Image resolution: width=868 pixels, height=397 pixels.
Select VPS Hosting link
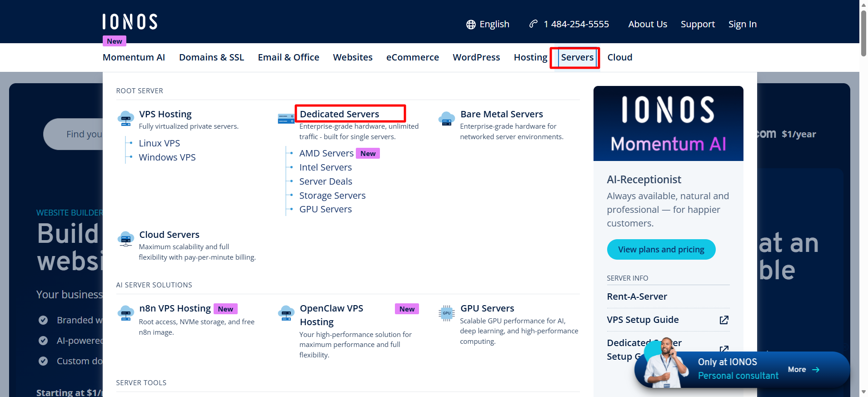(x=165, y=114)
